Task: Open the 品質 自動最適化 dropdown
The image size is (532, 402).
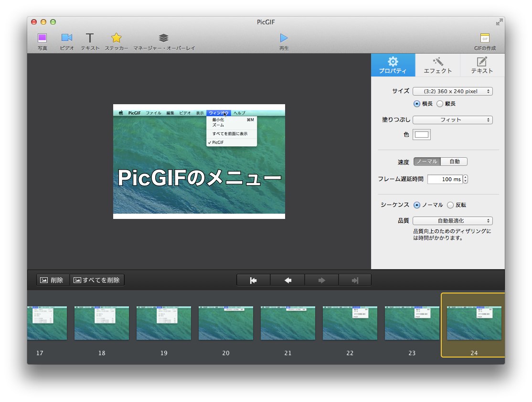Action: pos(452,221)
